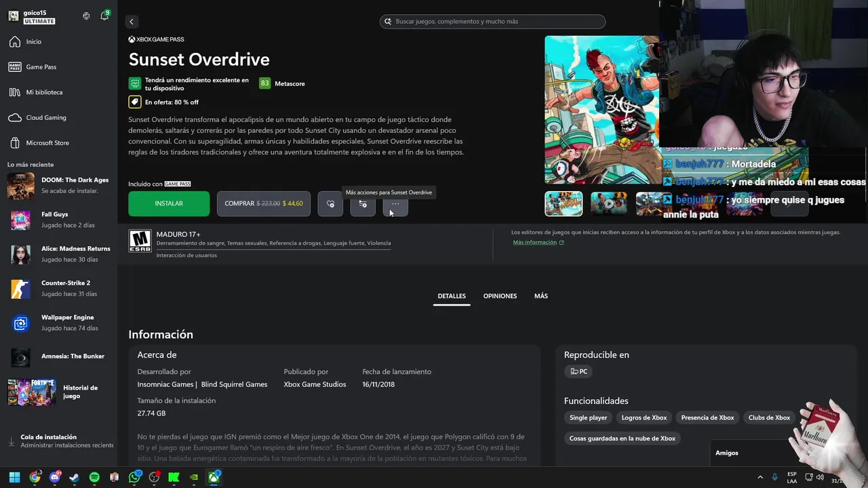Image resolution: width=868 pixels, height=488 pixels.
Task: Click the main Sunset Overdrive cover art
Action: [x=602, y=110]
